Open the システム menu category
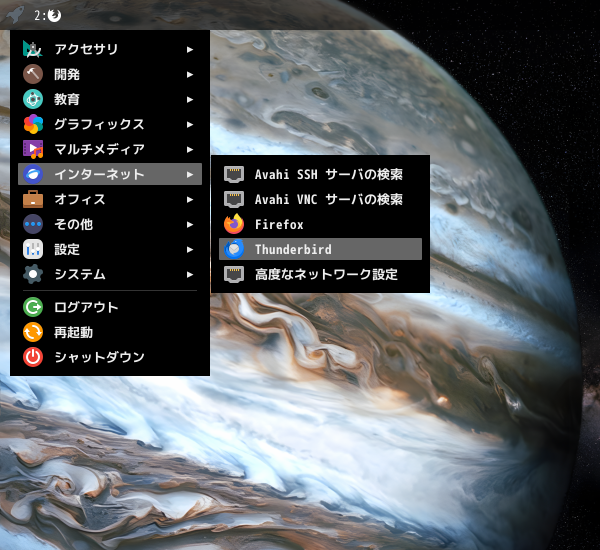This screenshot has height=550, width=600. pyautogui.click(x=110, y=274)
